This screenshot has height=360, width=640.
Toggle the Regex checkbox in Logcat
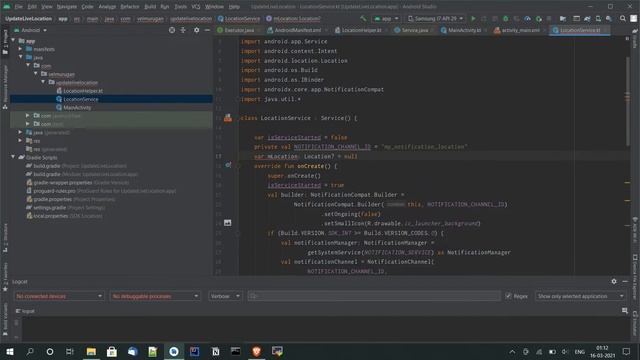pos(508,296)
